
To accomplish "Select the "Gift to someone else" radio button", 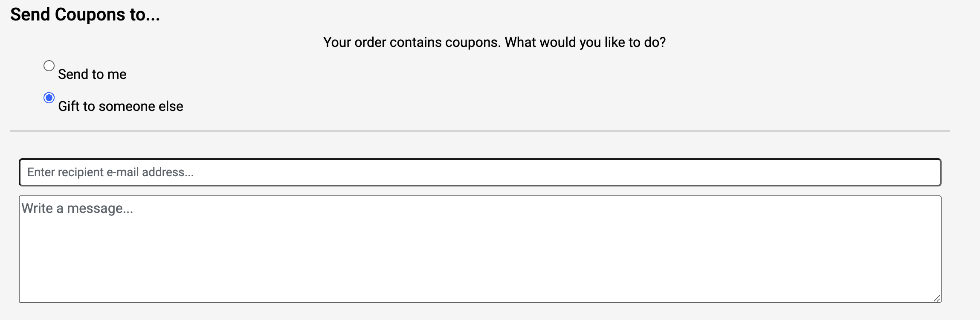I will 49,98.
